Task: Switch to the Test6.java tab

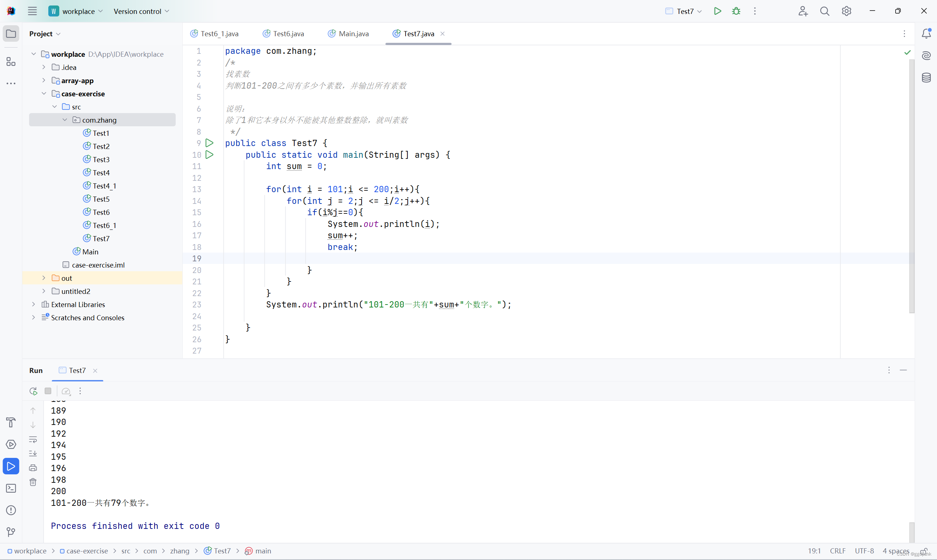Action: click(x=284, y=34)
